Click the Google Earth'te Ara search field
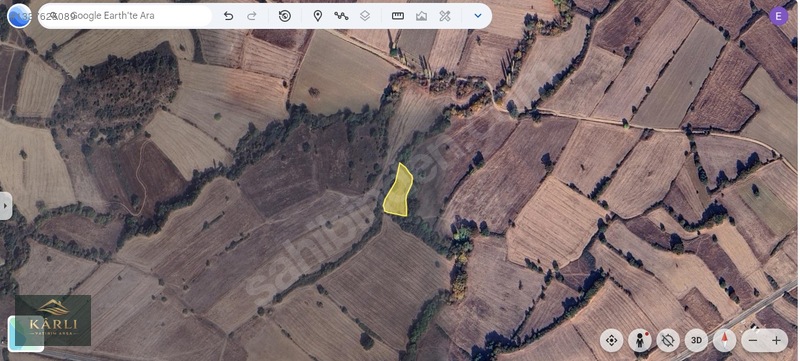 [125, 16]
